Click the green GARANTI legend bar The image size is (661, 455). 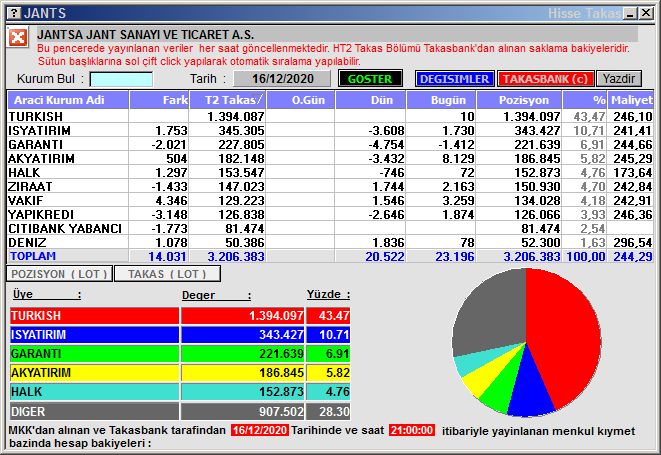(x=94, y=354)
